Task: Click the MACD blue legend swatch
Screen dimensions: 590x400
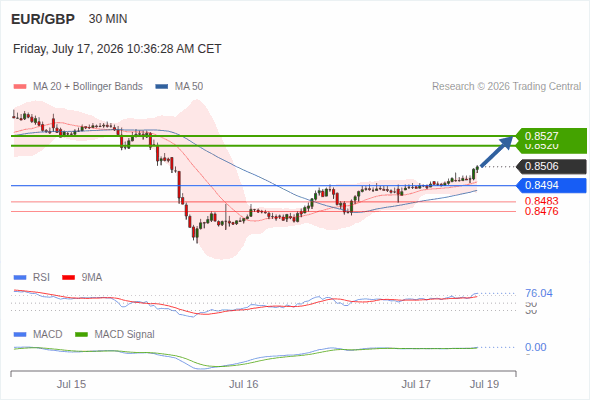Action: tap(20, 334)
